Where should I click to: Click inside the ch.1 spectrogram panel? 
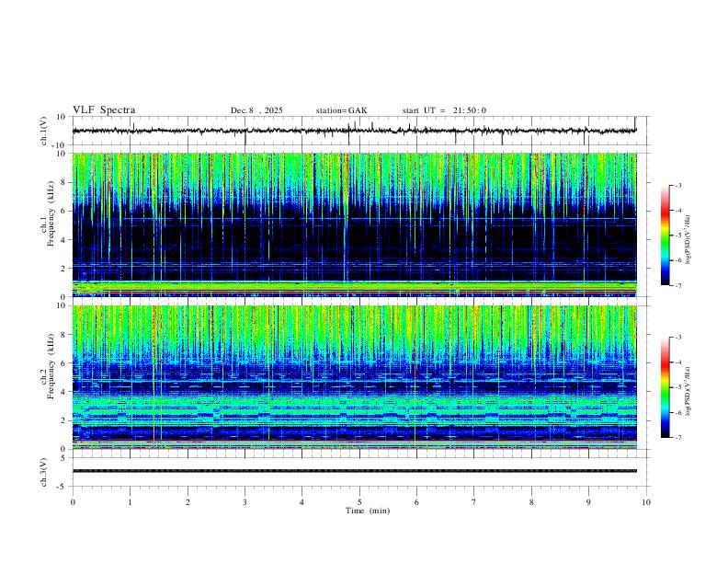355,224
